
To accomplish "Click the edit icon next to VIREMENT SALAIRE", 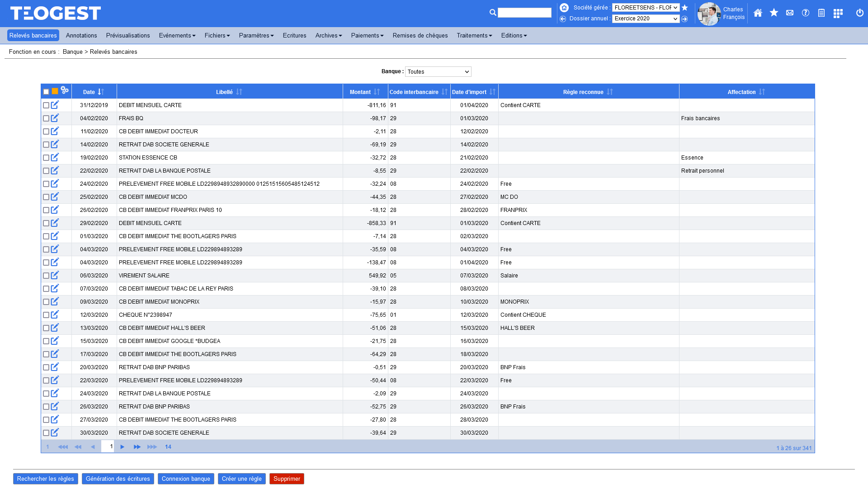I will pos(55,275).
